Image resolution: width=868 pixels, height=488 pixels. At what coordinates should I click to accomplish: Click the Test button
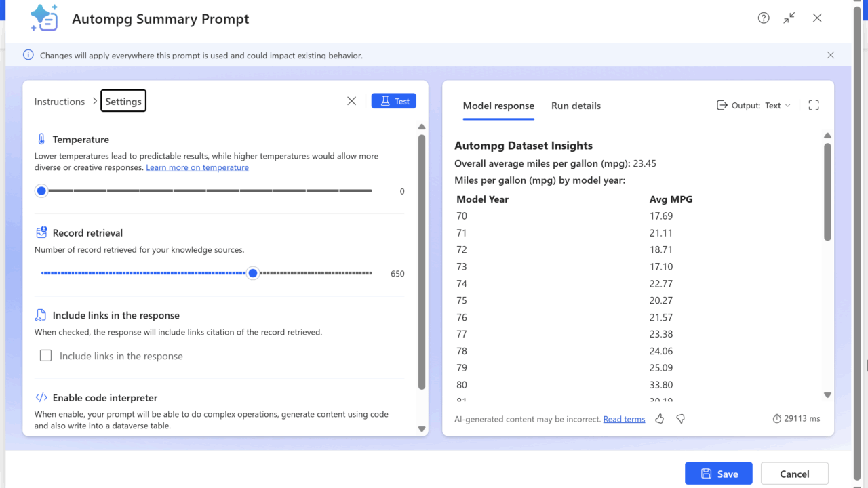[394, 101]
